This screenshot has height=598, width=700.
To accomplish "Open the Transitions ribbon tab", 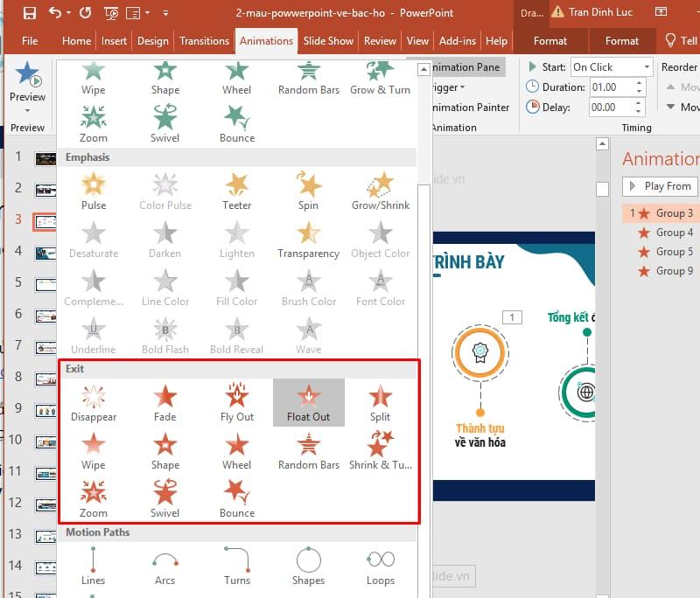I will 204,40.
